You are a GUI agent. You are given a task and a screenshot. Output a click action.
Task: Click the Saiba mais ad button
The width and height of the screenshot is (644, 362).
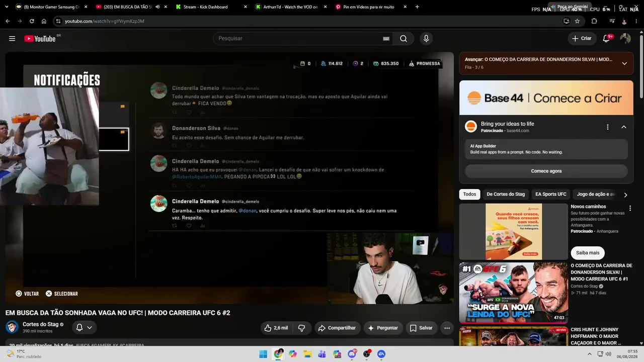588,253
